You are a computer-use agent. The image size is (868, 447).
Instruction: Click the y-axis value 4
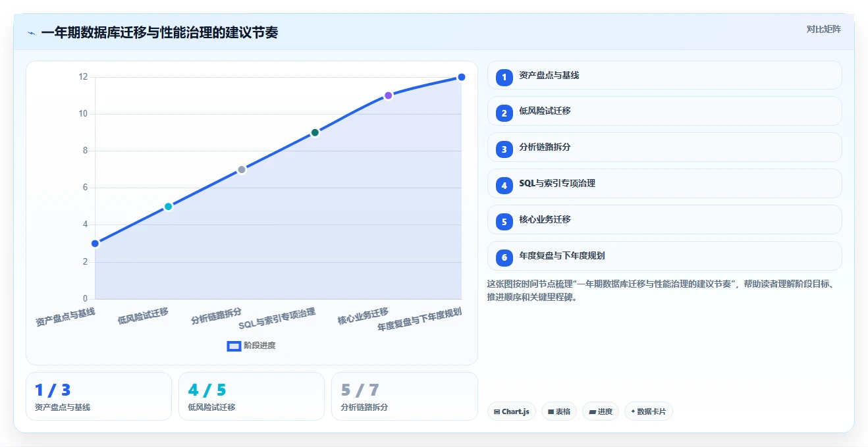click(x=85, y=224)
